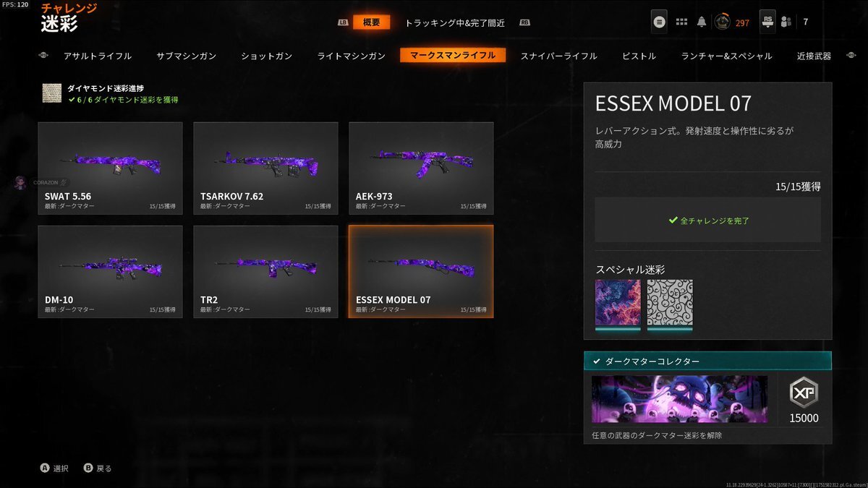Switch to the トラッキング中&完了間近 tab
This screenshot has height=488, width=868.
(454, 22)
